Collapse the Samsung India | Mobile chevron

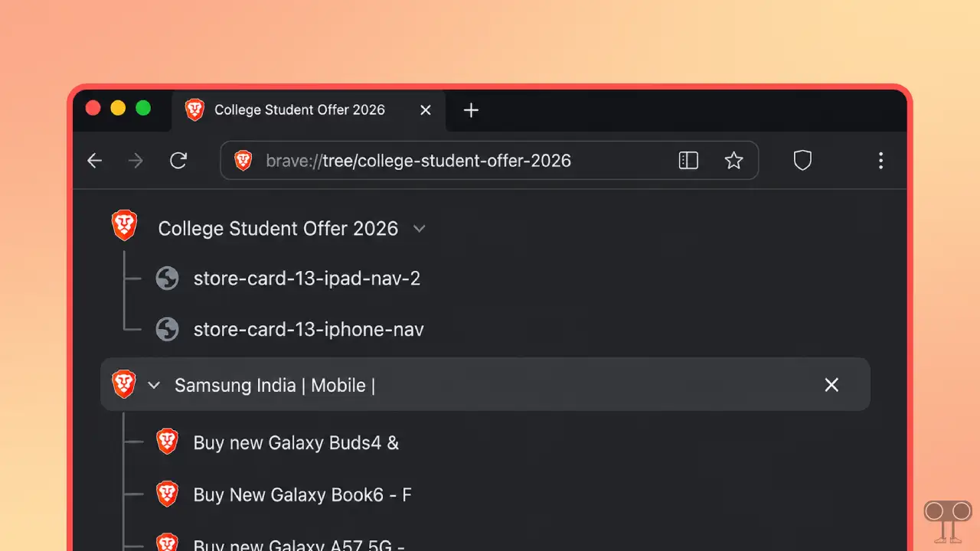coord(154,385)
